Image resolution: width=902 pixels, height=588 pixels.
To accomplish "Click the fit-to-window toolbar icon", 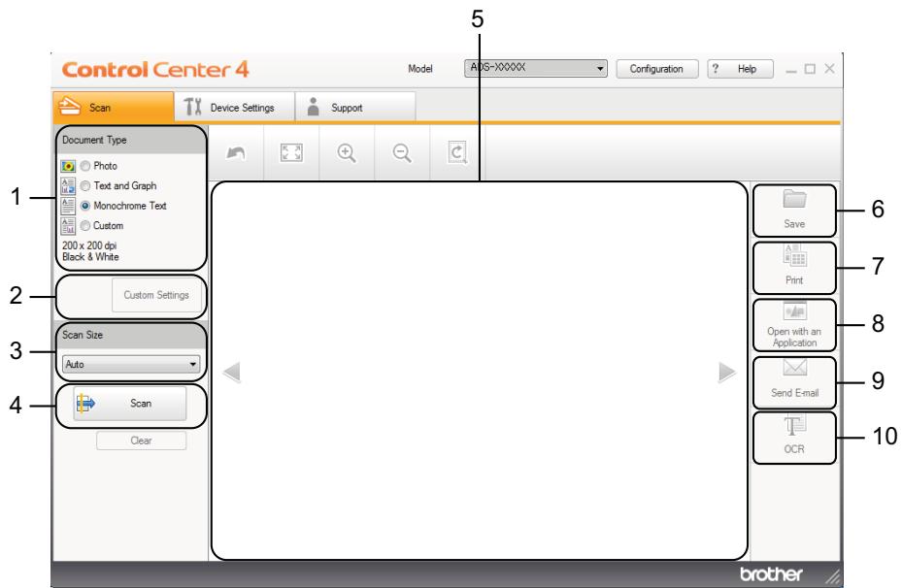I will (291, 153).
